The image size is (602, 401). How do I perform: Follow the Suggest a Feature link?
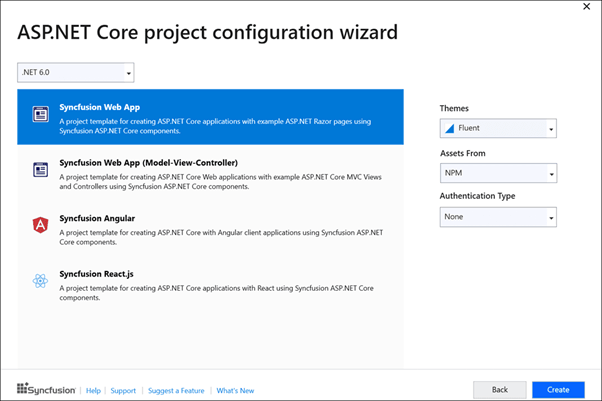tap(176, 390)
